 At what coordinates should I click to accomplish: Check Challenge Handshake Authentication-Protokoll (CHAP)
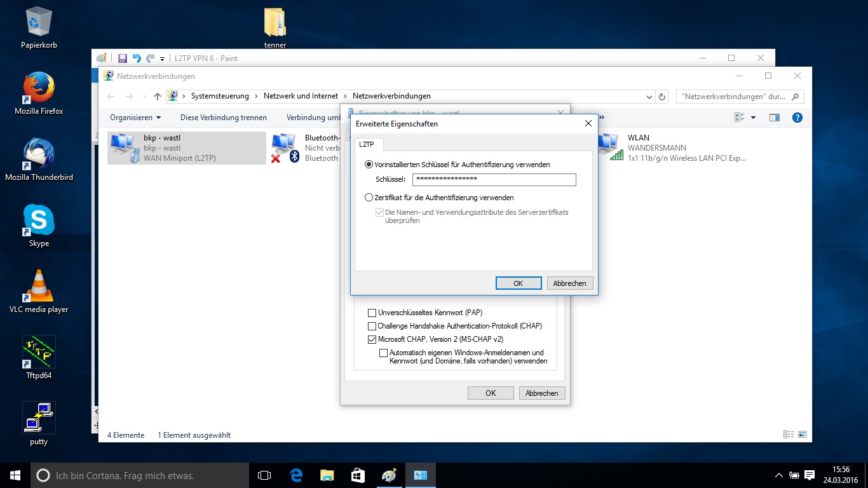tap(372, 326)
